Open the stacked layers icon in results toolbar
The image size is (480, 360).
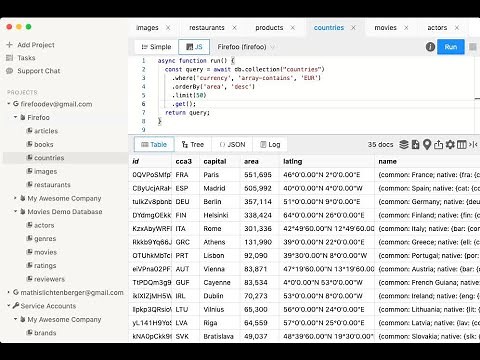click(404, 145)
